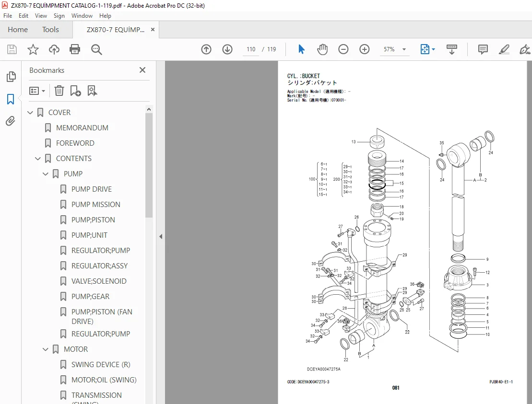Open bookmark options dropdown menu
This screenshot has height=404, width=532.
[37, 91]
